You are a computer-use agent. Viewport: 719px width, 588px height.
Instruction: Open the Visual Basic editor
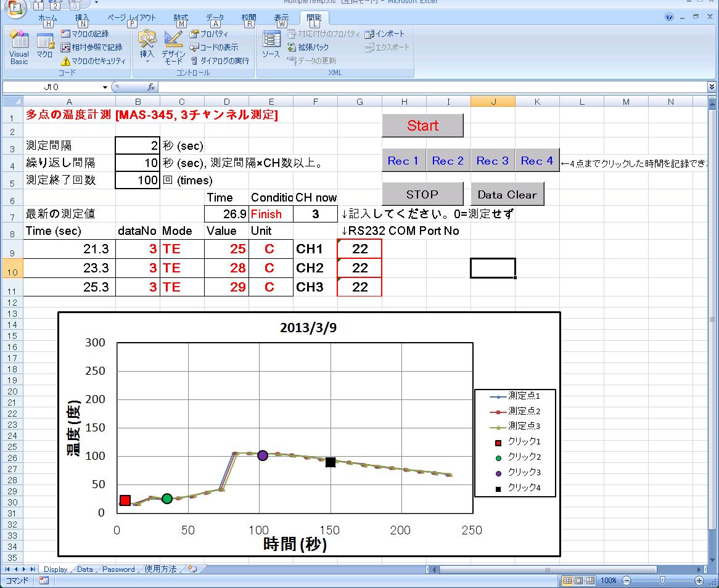click(18, 48)
